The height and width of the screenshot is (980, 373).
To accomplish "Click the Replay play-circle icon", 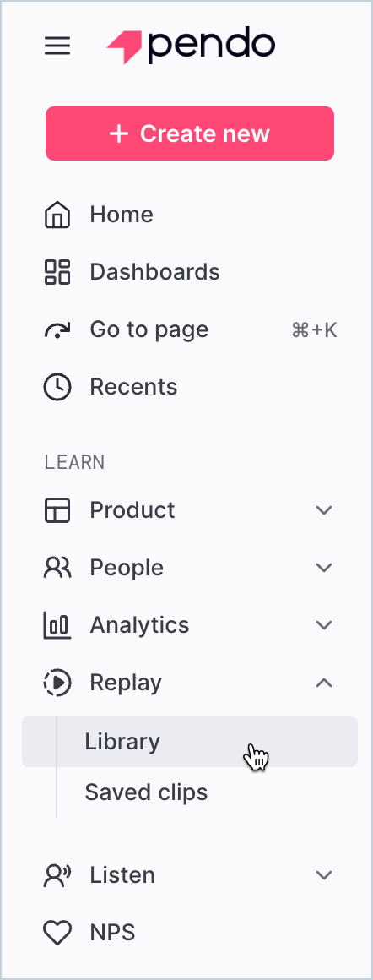I will tap(57, 683).
